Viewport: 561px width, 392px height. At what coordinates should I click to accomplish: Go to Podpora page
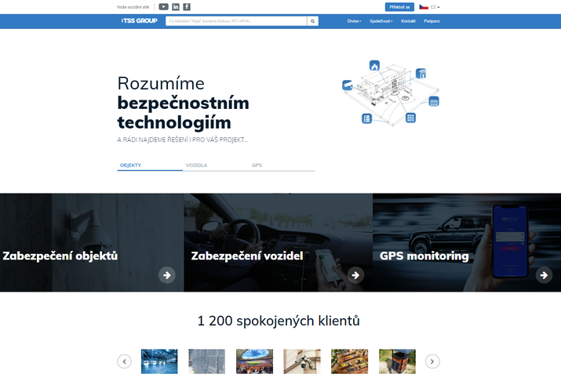[x=432, y=21]
